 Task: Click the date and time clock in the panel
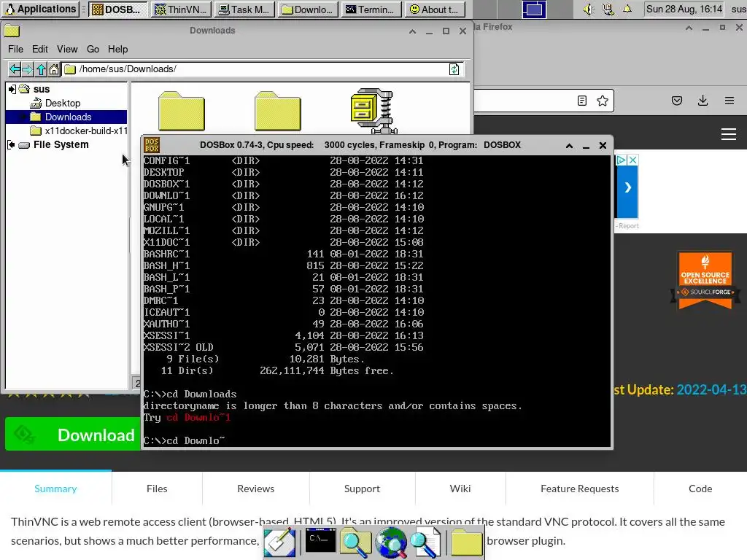684,9
